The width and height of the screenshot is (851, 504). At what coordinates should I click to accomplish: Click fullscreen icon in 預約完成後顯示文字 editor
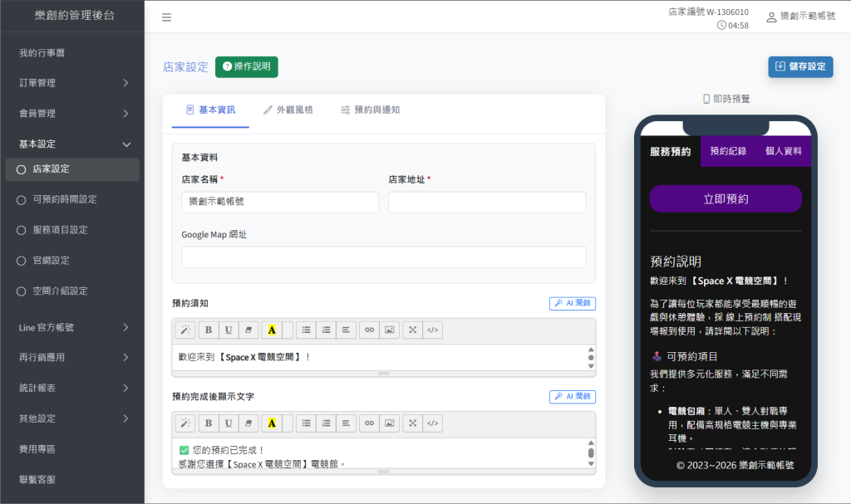412,423
